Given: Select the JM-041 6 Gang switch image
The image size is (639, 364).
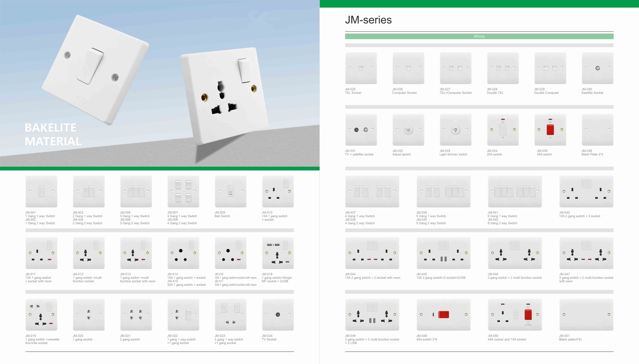Looking at the screenshot, I should pos(515,191).
